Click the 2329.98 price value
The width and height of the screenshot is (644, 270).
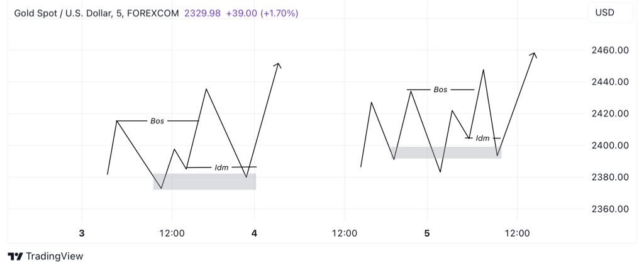point(203,13)
